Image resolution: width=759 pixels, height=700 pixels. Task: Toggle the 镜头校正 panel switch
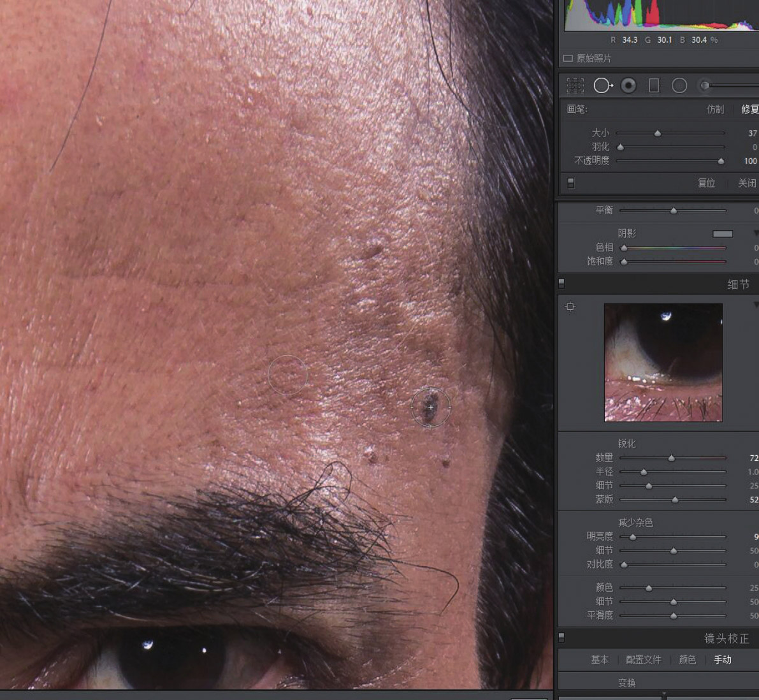point(561,637)
